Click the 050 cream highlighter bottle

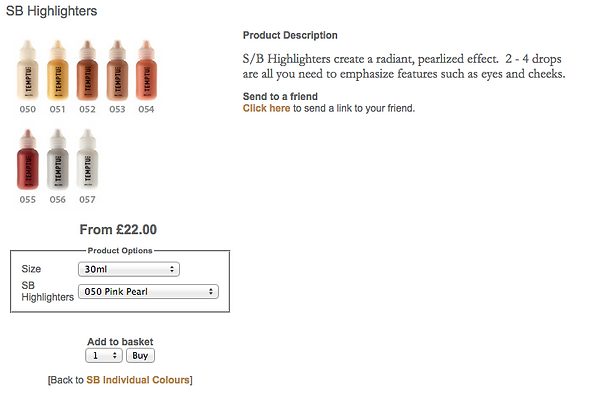pyautogui.click(x=28, y=71)
